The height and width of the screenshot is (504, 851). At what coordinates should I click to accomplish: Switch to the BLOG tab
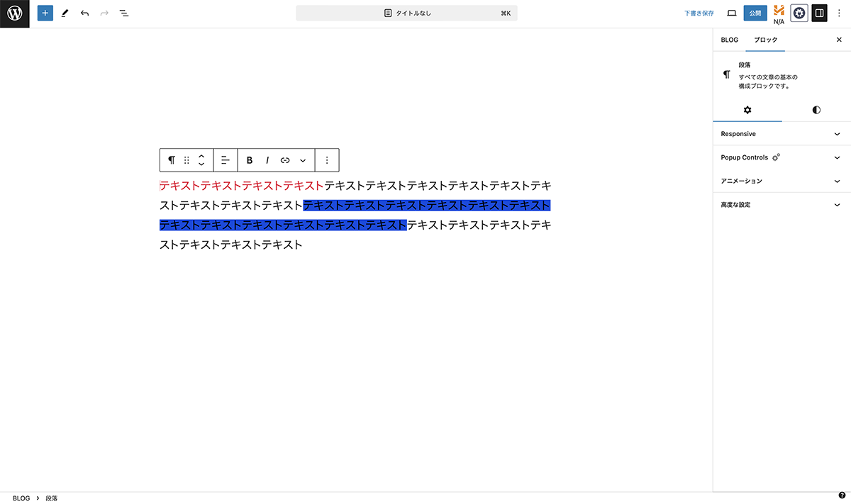[729, 40]
